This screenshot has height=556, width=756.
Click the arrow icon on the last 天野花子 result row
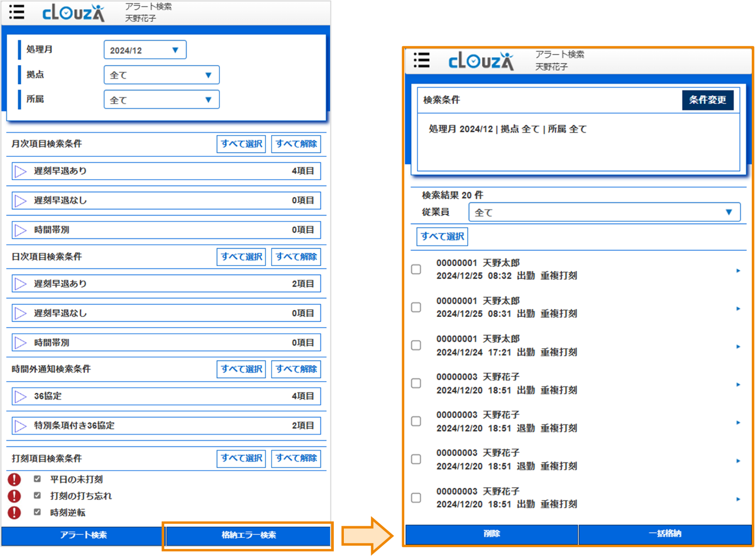[x=739, y=498]
